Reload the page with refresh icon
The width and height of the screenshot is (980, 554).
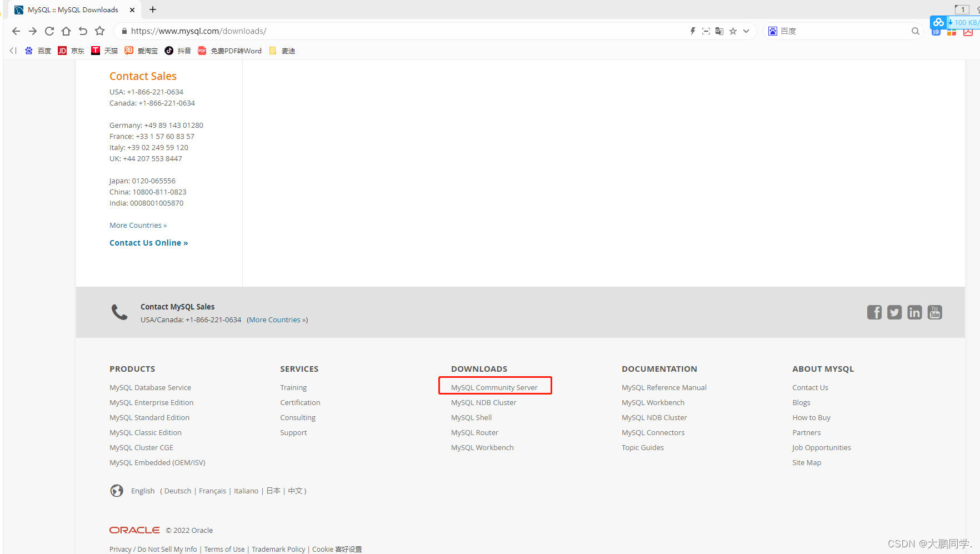click(49, 31)
